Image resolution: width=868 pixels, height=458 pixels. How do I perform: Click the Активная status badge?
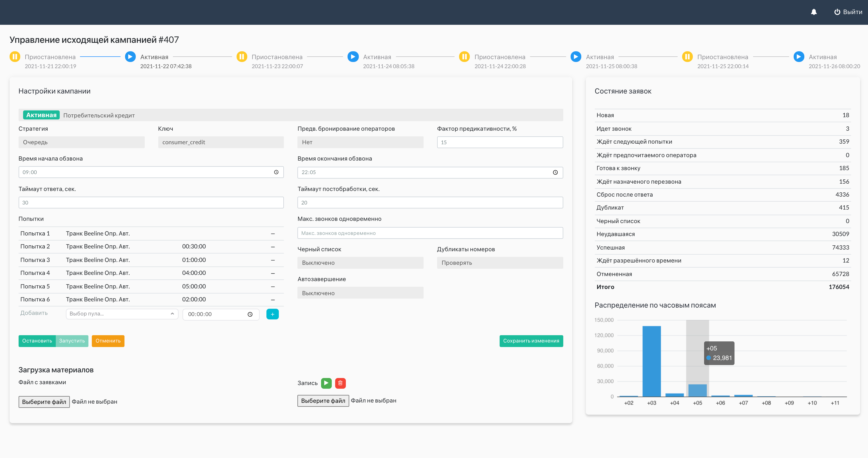pos(41,115)
